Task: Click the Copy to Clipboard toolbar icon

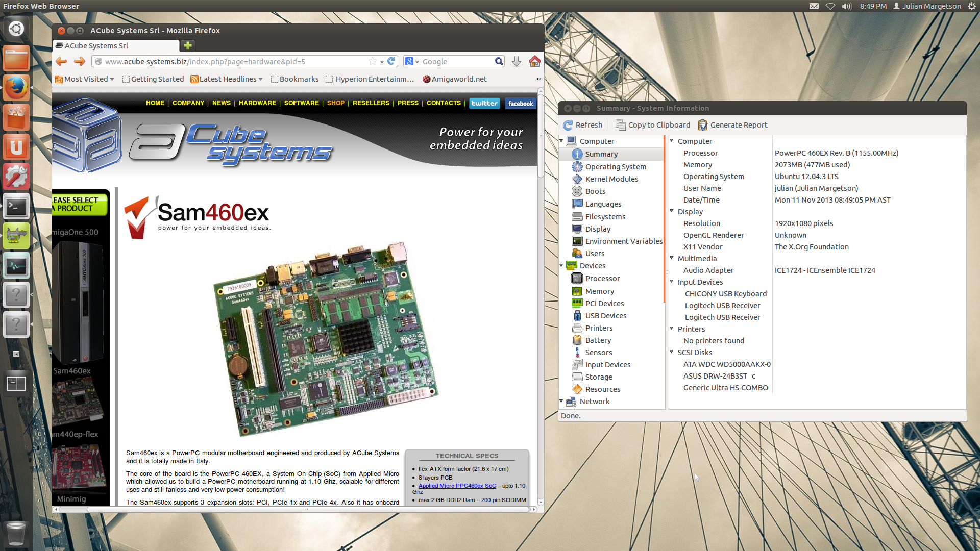Action: [620, 125]
